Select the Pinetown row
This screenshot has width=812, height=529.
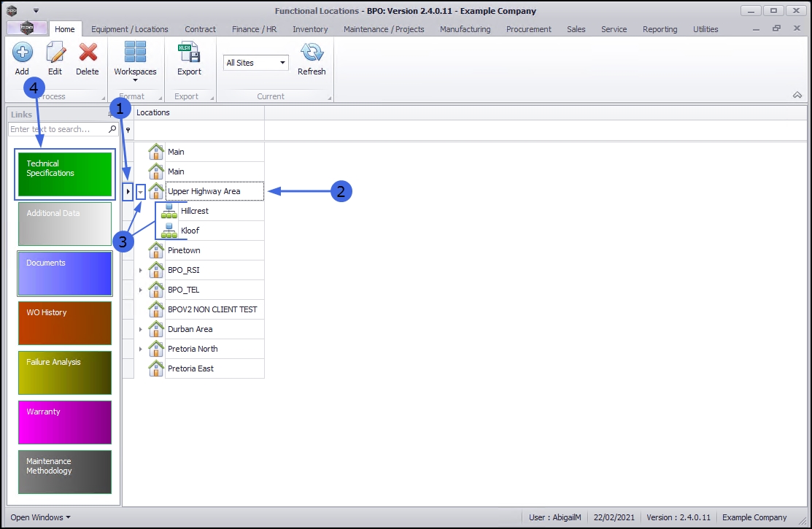point(214,250)
